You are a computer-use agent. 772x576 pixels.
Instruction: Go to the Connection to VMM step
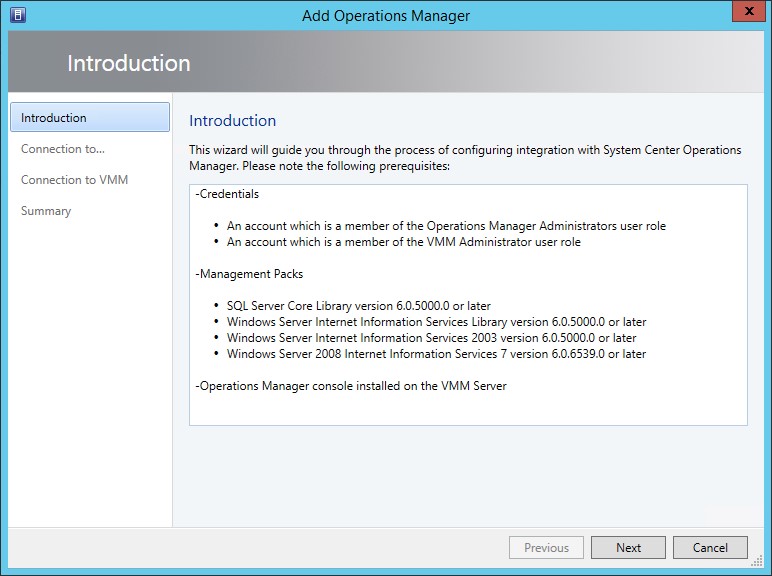(x=74, y=180)
